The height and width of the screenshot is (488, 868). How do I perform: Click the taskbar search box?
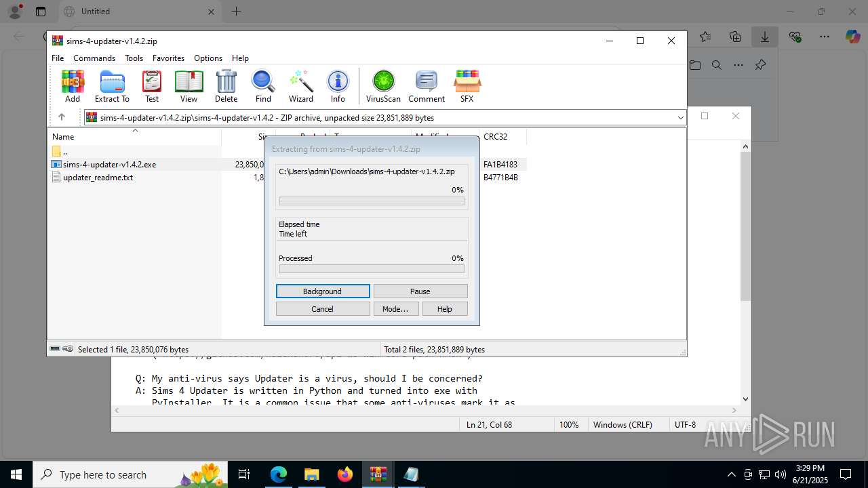click(x=132, y=474)
